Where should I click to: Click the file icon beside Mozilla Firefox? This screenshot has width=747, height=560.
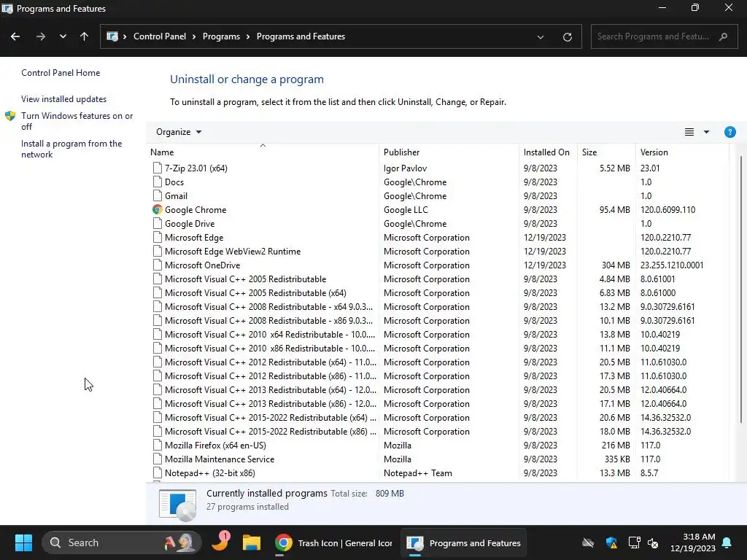coord(158,446)
